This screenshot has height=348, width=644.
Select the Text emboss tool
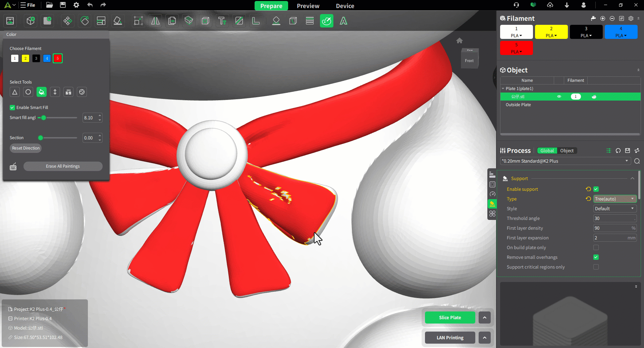222,21
